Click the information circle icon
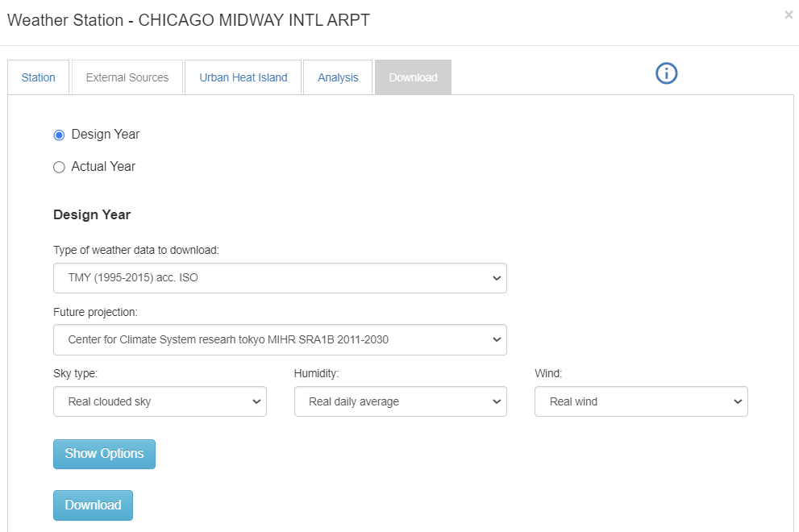 pyautogui.click(x=666, y=73)
